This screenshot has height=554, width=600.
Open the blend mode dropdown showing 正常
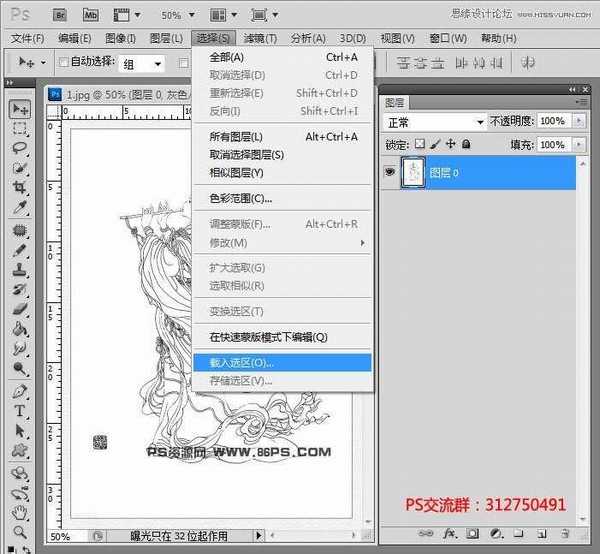(435, 121)
